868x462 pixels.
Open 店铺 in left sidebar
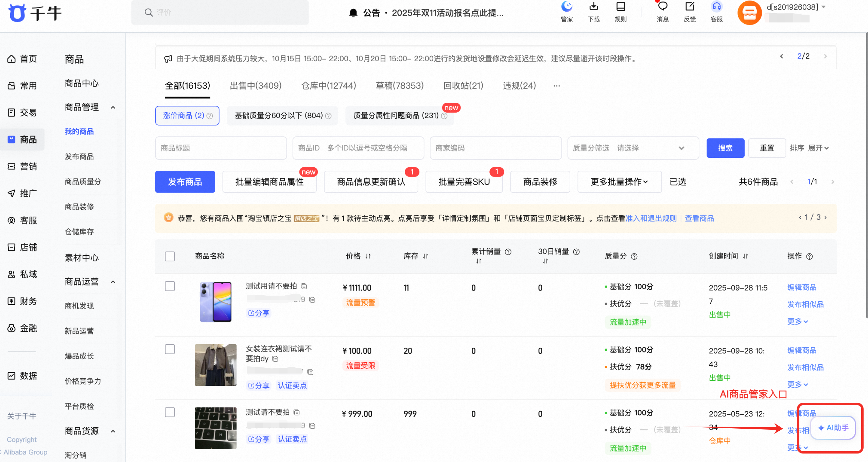click(22, 247)
